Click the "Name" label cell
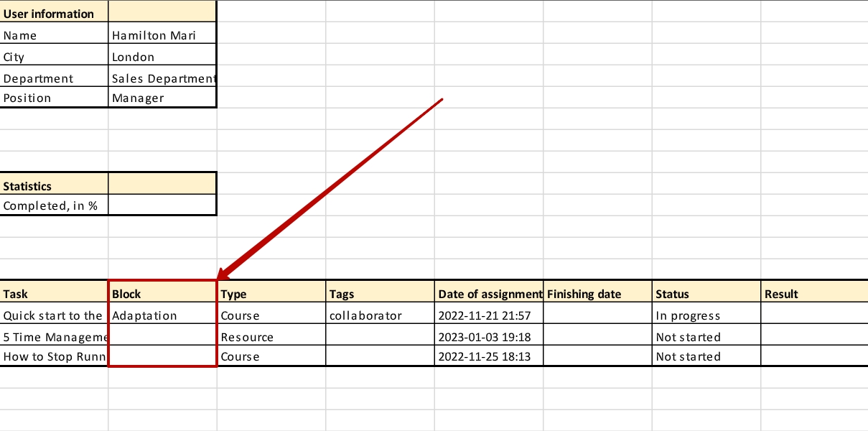Screen dimensions: 868x431 click(x=54, y=34)
